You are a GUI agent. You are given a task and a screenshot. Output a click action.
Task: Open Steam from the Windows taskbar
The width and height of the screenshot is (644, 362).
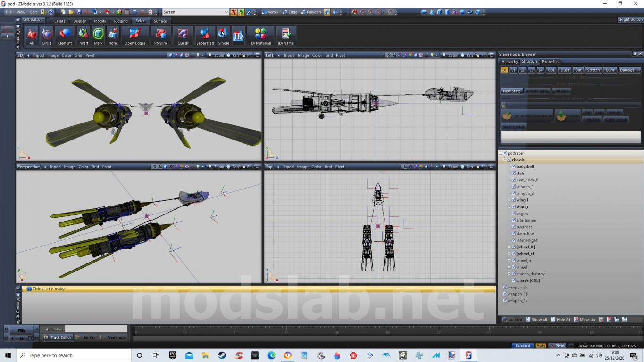point(222,355)
